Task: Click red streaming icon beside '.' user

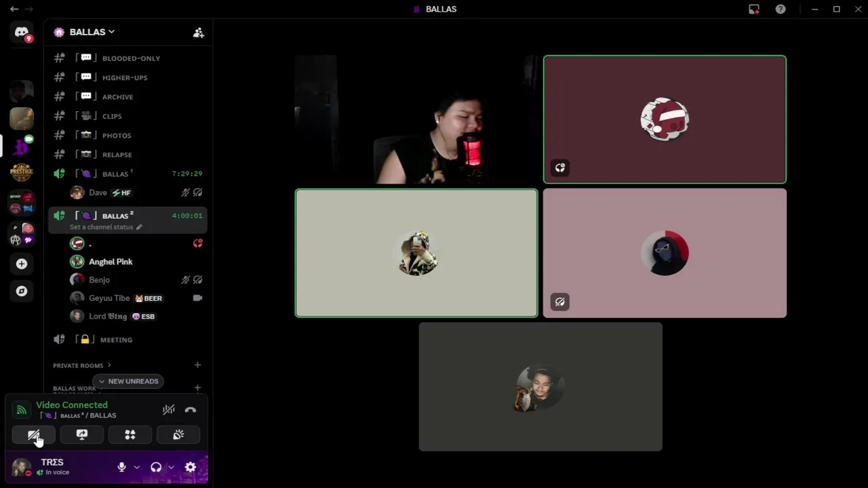Action: pyautogui.click(x=198, y=243)
